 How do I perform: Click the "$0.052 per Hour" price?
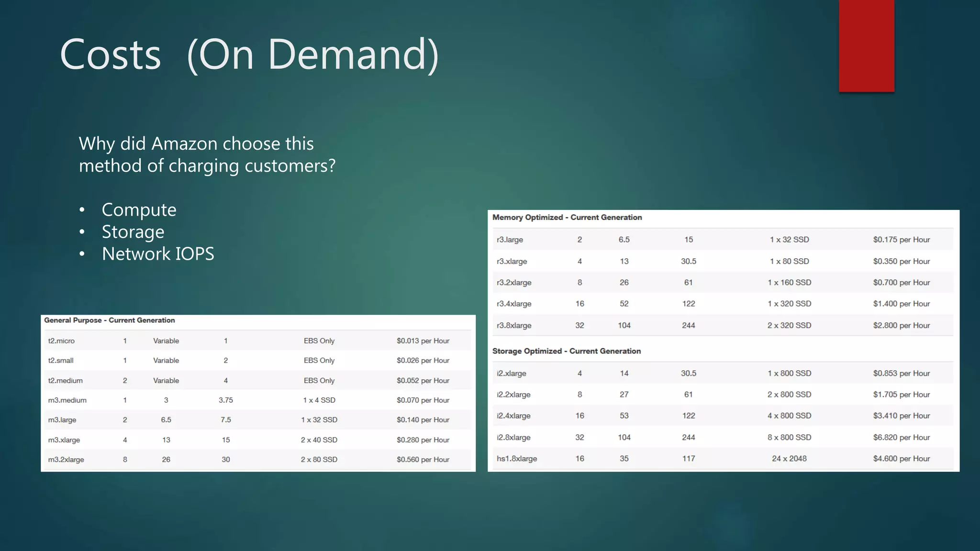tap(423, 380)
